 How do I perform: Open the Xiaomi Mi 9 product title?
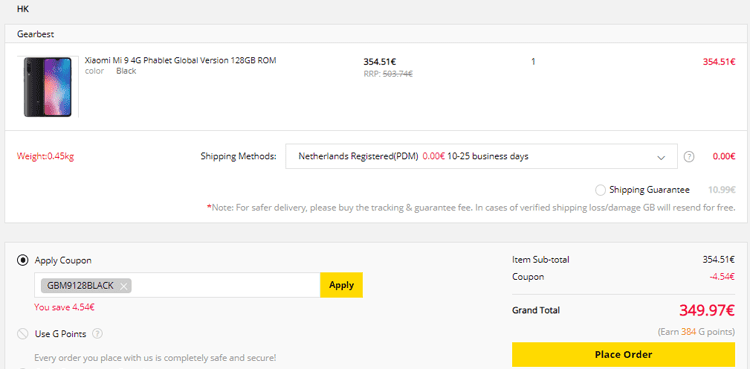point(180,61)
